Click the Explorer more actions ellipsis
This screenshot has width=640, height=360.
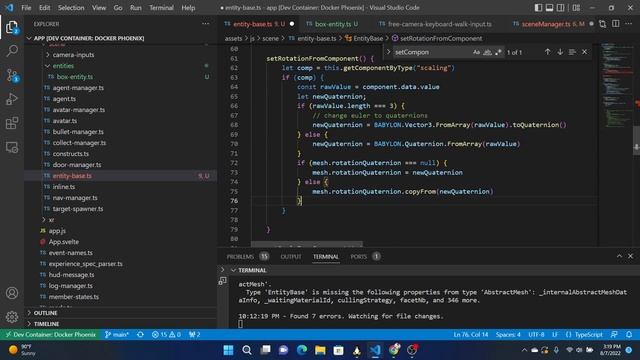pyautogui.click(x=205, y=24)
